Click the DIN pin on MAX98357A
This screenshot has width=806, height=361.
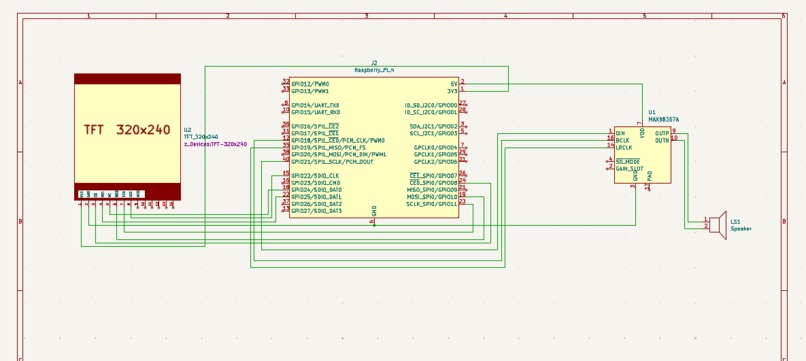coord(620,133)
